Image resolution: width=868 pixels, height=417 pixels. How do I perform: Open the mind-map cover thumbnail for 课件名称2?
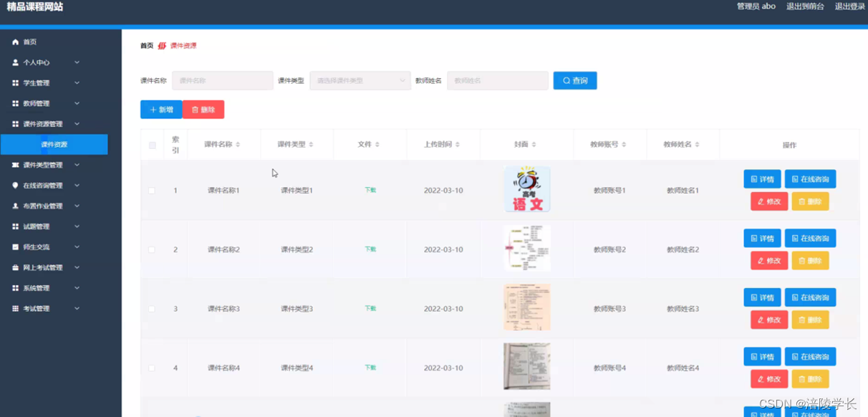[x=527, y=249]
